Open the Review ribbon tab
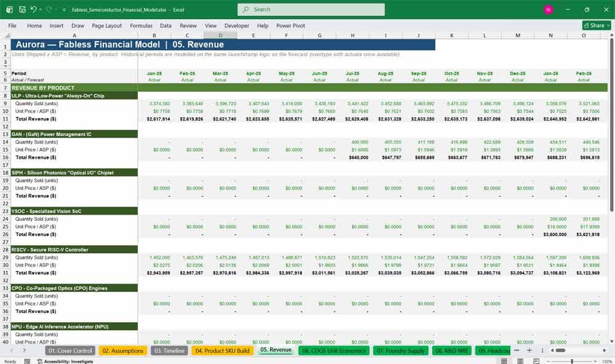Screen dimensions: 615x364 click(x=188, y=25)
